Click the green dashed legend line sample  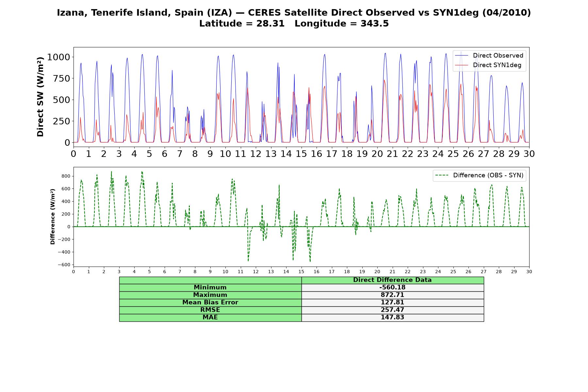click(x=442, y=175)
